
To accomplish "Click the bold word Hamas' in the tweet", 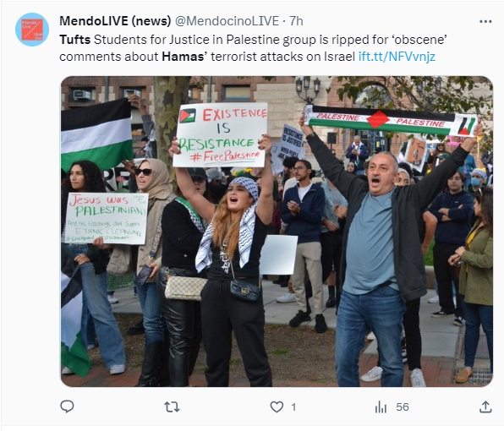I will click(184, 57).
